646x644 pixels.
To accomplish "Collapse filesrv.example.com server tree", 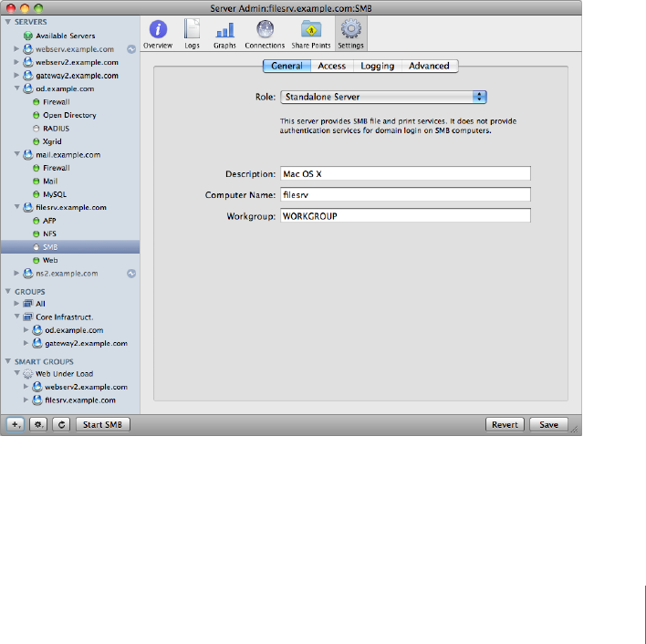I will (17, 207).
